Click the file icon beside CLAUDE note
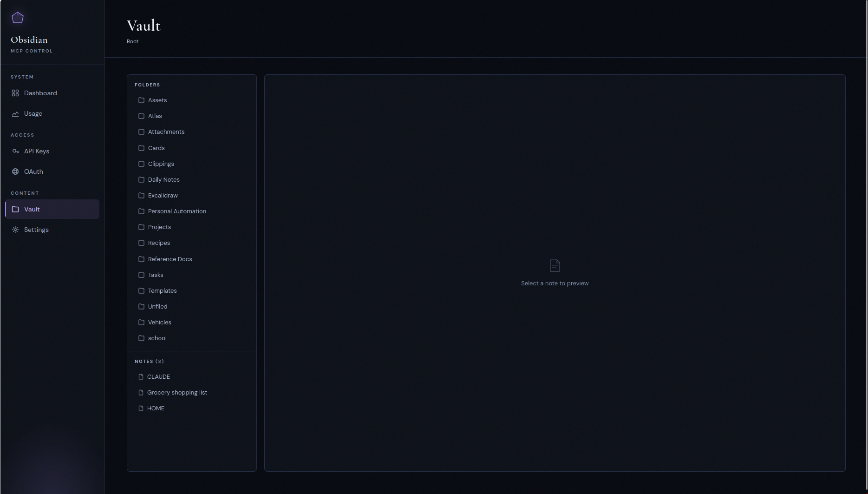This screenshot has height=494, width=868. tap(141, 377)
